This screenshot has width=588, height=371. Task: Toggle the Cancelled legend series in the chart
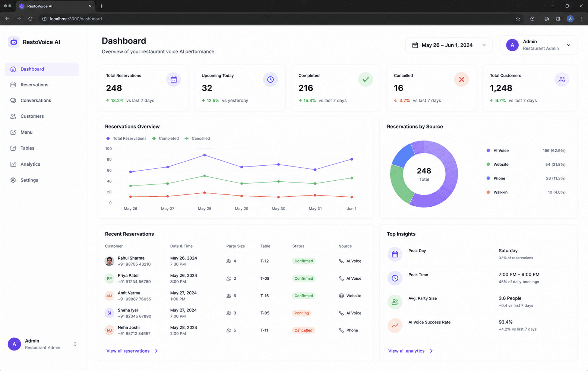pos(197,139)
